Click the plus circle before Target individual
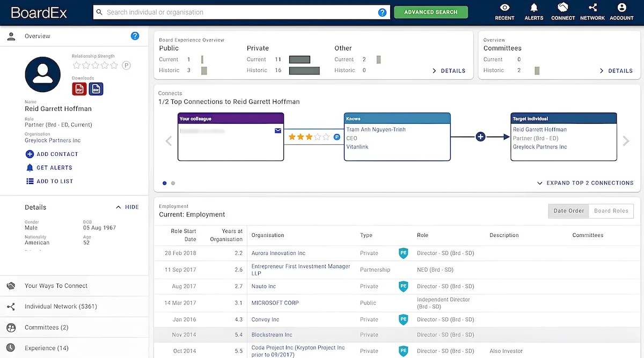Screen dimensions: 644x358 (480, 137)
